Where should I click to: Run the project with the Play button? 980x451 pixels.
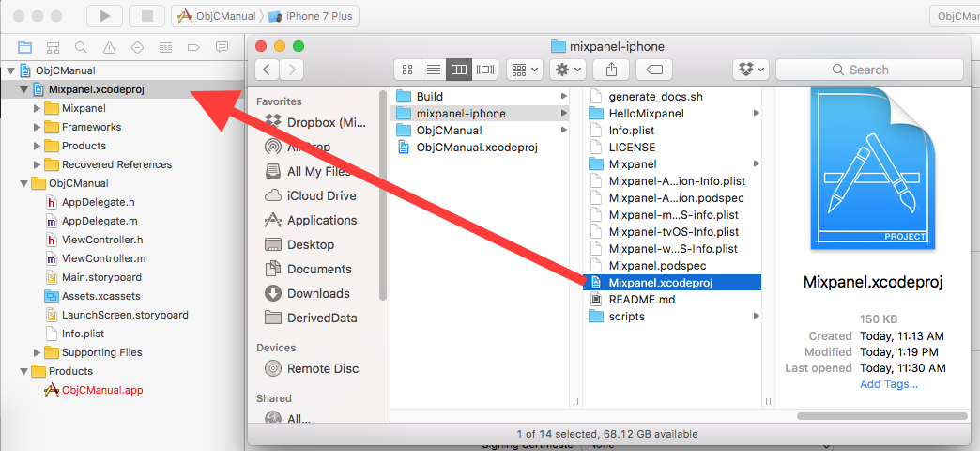pos(104,16)
